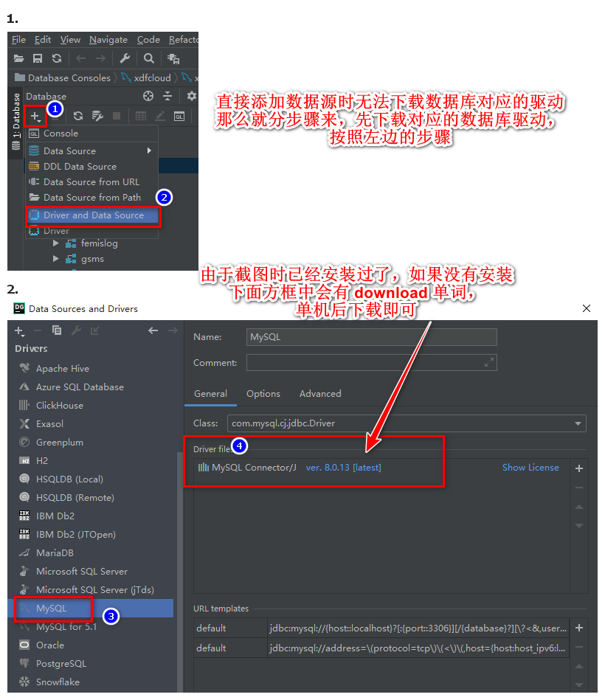Choose Data Source from Path
Screen dimensions: 605x700
pos(92,198)
